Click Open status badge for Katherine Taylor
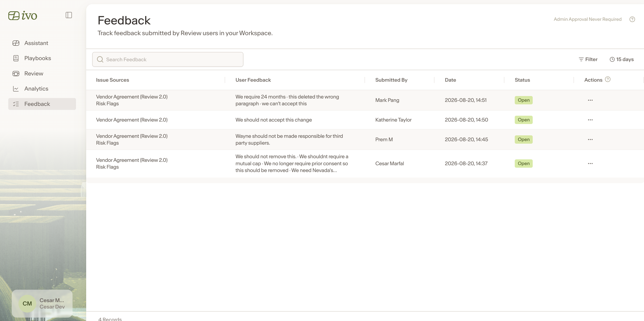The height and width of the screenshot is (321, 644). [523, 120]
